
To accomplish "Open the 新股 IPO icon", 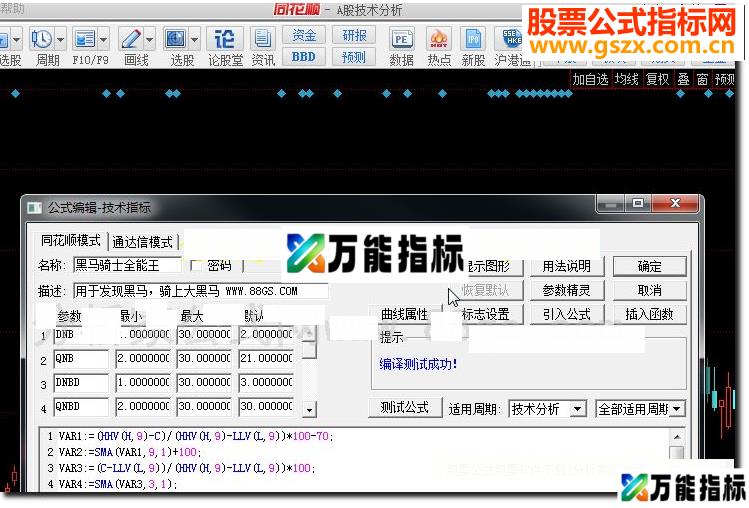I will (473, 39).
